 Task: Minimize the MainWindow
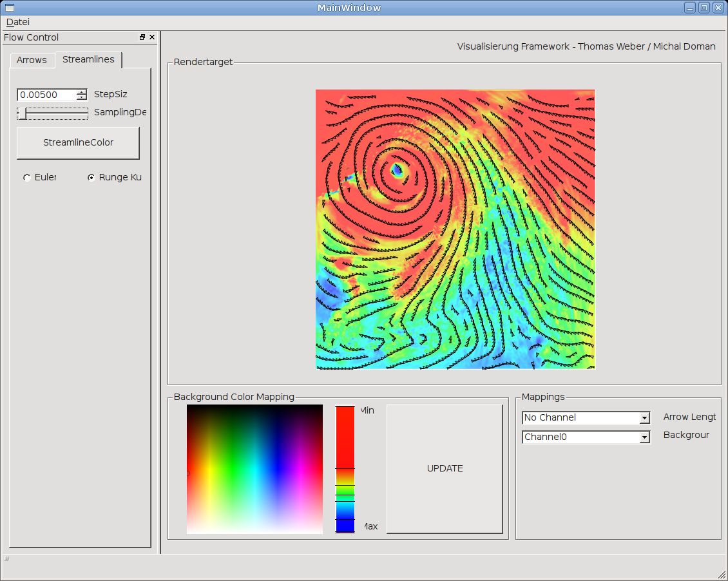[x=690, y=8]
